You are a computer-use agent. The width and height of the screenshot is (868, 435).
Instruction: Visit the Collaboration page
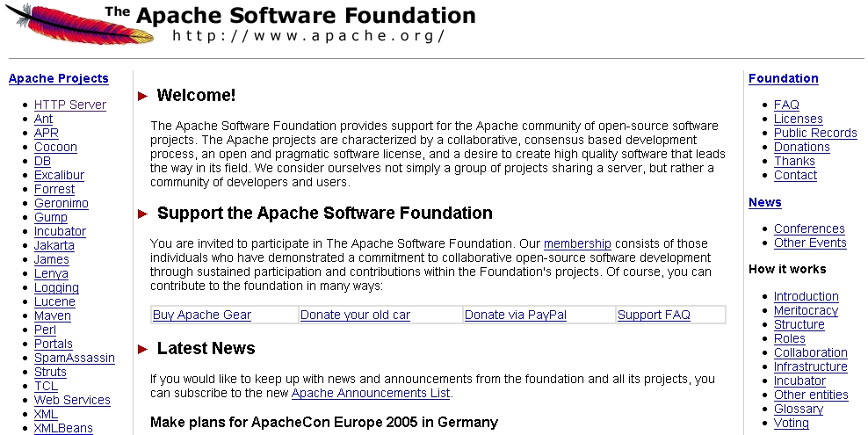pyautogui.click(x=811, y=352)
